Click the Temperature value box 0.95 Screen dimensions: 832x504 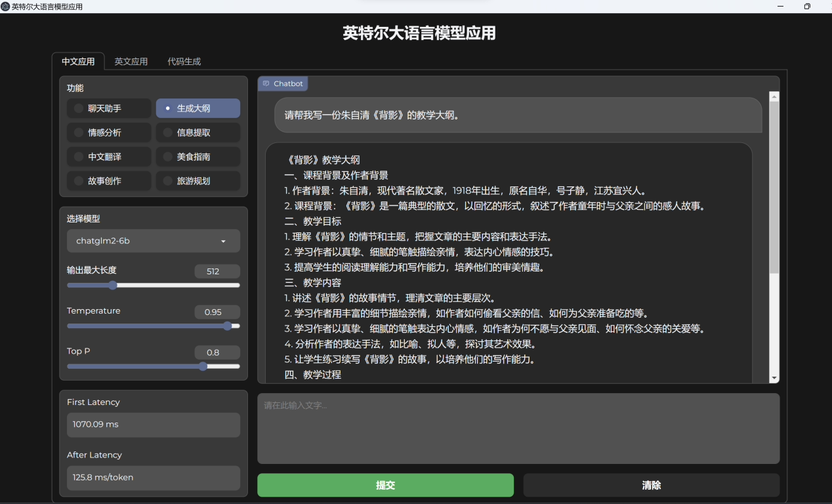click(217, 312)
